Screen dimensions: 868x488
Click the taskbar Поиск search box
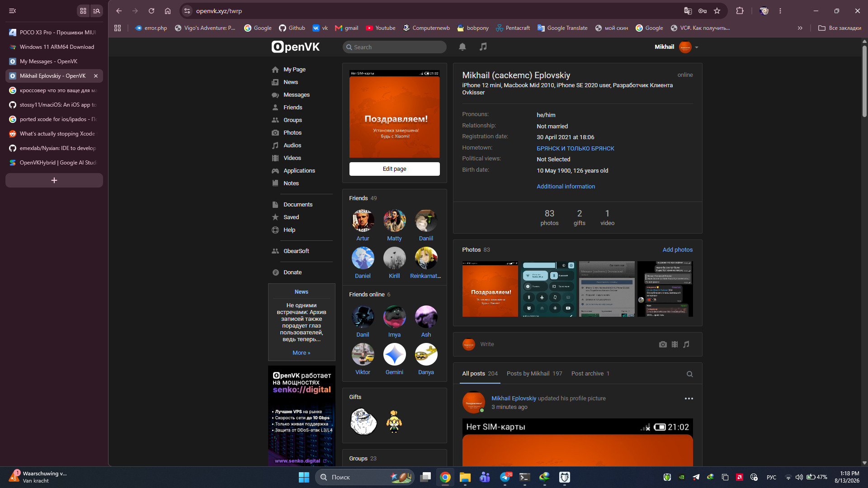pos(364,477)
